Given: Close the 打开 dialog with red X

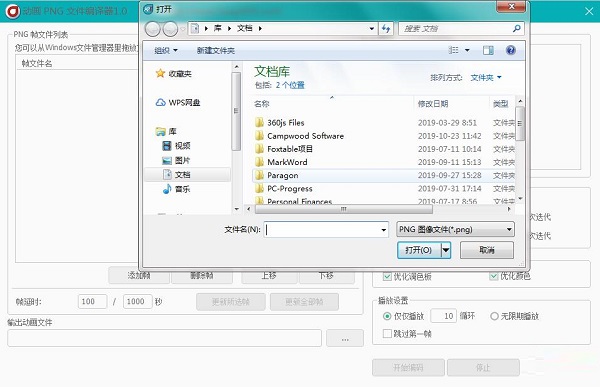Looking at the screenshot, I should [x=512, y=6].
